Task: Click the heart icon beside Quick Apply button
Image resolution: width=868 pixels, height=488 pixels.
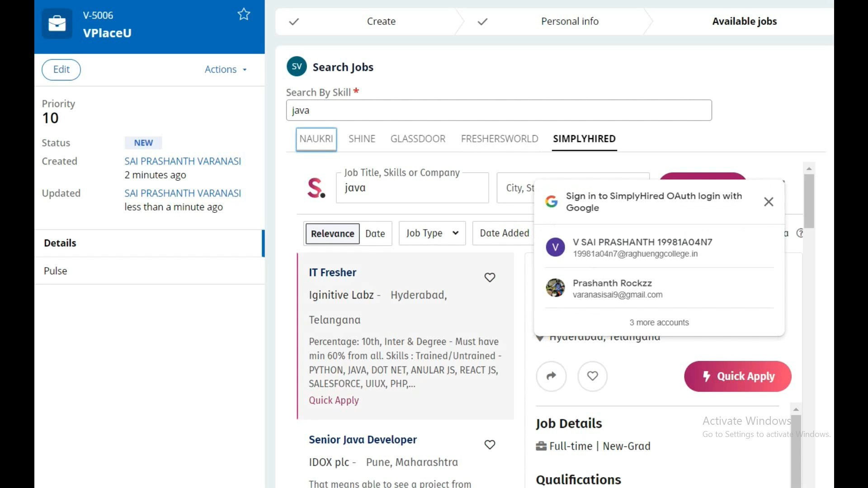Action: pyautogui.click(x=592, y=376)
